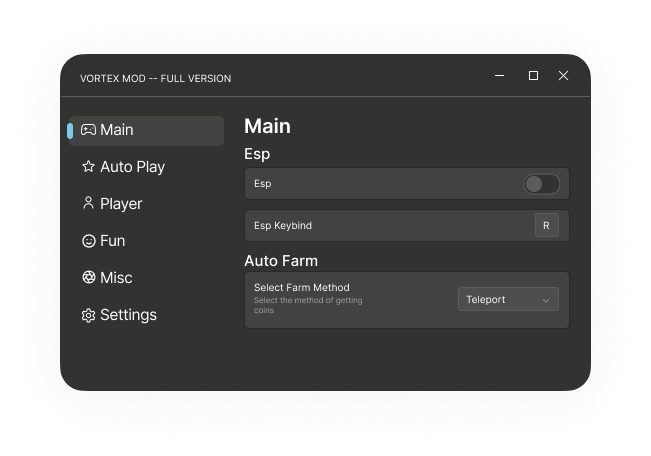The height and width of the screenshot is (456, 651).
Task: Select the Settings tab label
Action: coord(128,315)
